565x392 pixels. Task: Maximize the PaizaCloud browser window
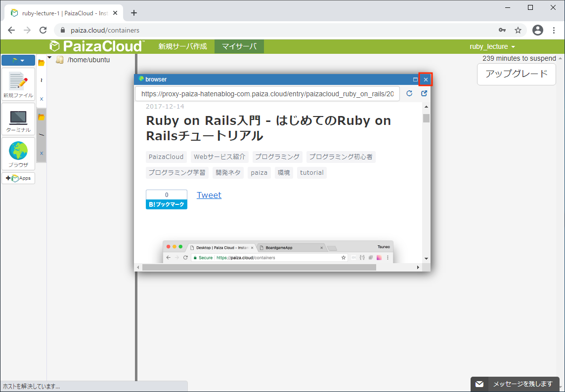pyautogui.click(x=415, y=79)
